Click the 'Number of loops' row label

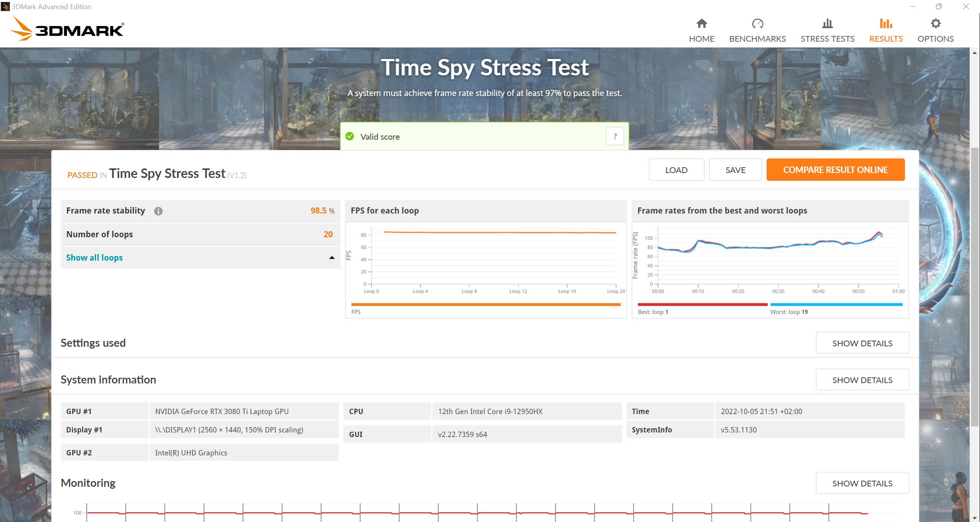100,234
